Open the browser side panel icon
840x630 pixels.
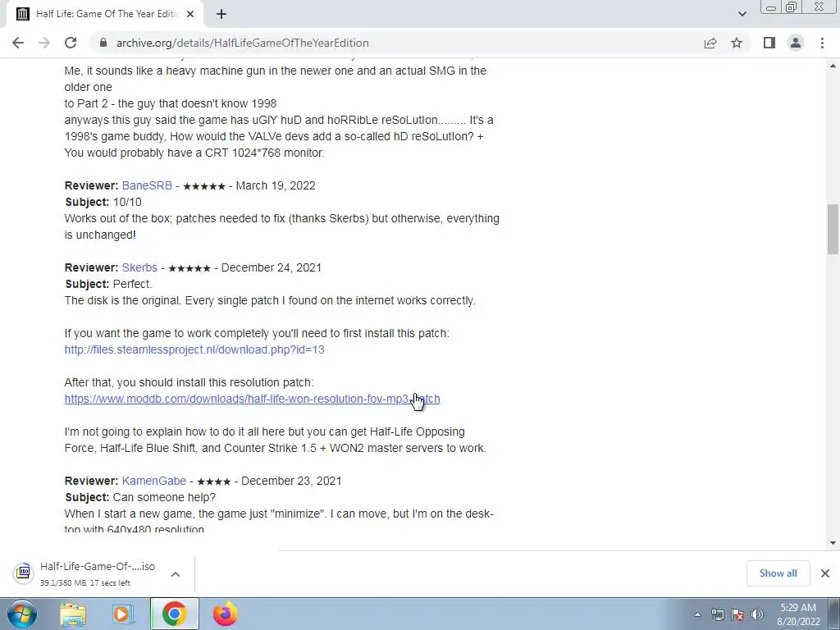769,43
